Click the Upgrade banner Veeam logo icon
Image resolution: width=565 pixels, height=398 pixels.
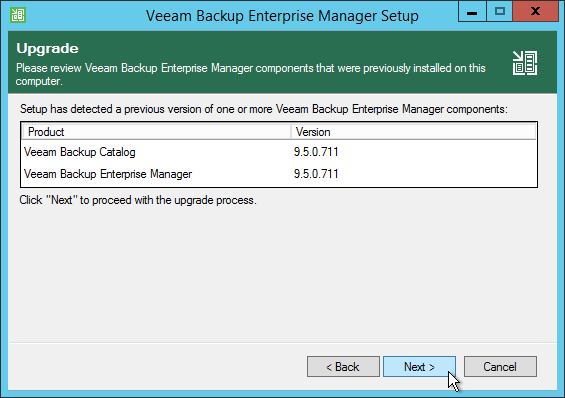point(525,63)
